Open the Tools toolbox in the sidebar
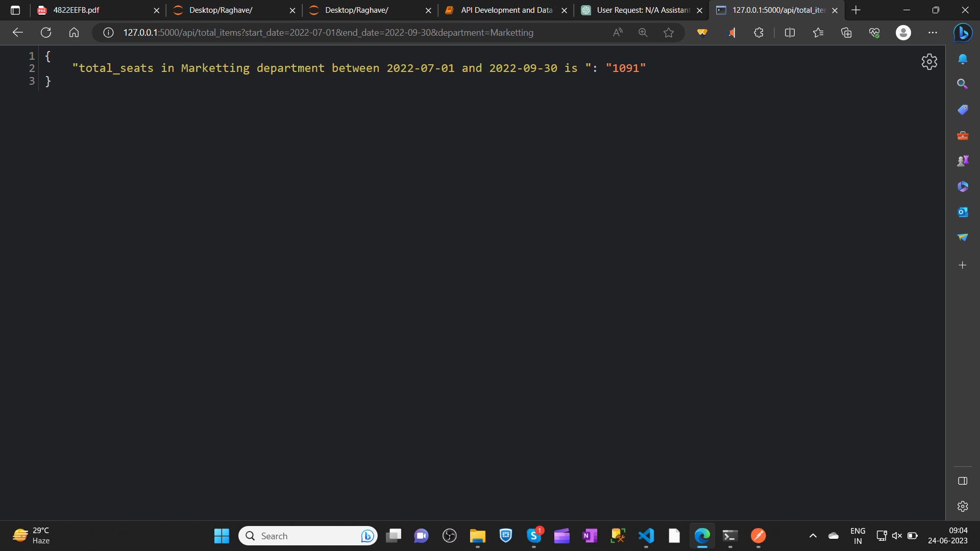 pos(963,135)
